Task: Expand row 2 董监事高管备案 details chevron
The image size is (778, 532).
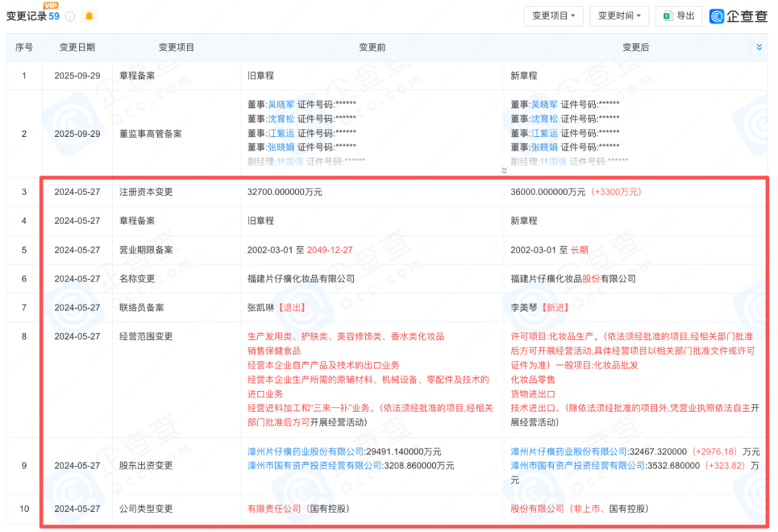Action: [x=504, y=171]
